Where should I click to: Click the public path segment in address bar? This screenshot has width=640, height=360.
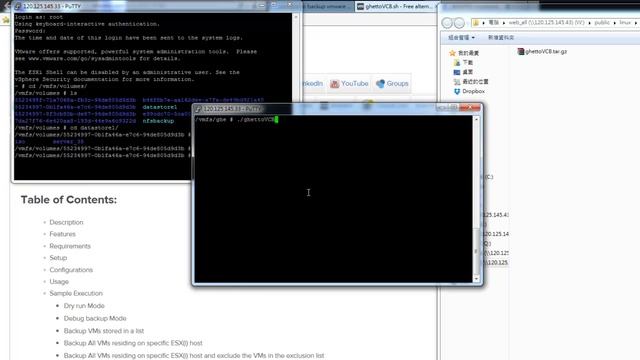click(x=602, y=23)
